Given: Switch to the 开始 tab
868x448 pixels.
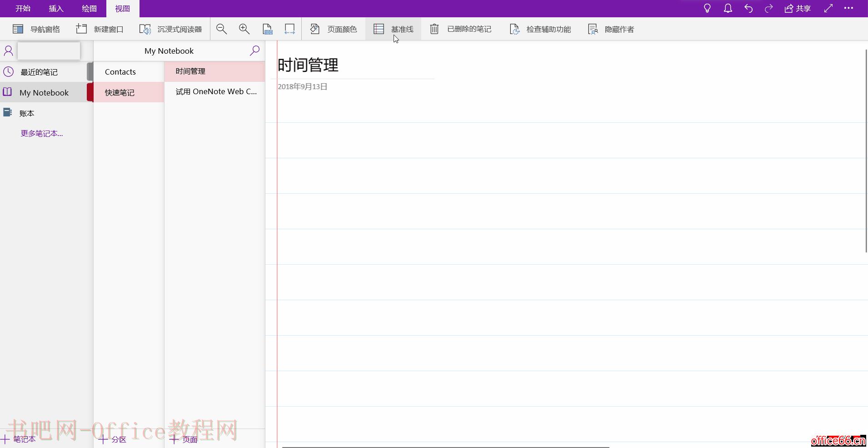Looking at the screenshot, I should point(23,9).
